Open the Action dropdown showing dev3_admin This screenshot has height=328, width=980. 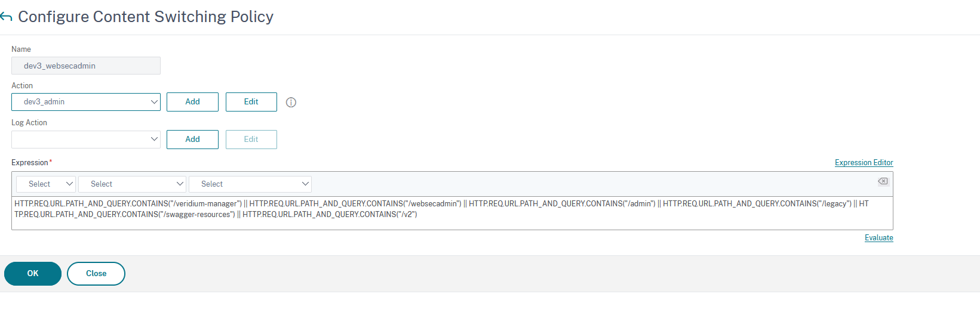(86, 102)
